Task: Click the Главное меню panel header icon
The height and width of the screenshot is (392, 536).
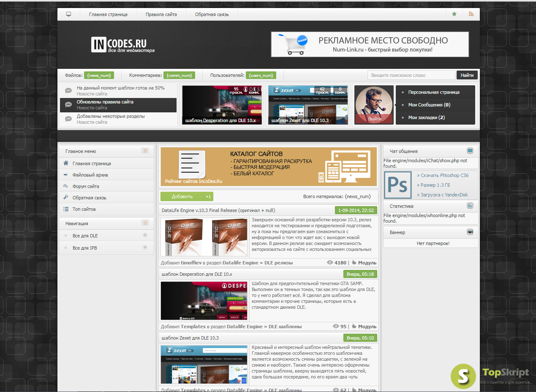Action: pyautogui.click(x=145, y=151)
